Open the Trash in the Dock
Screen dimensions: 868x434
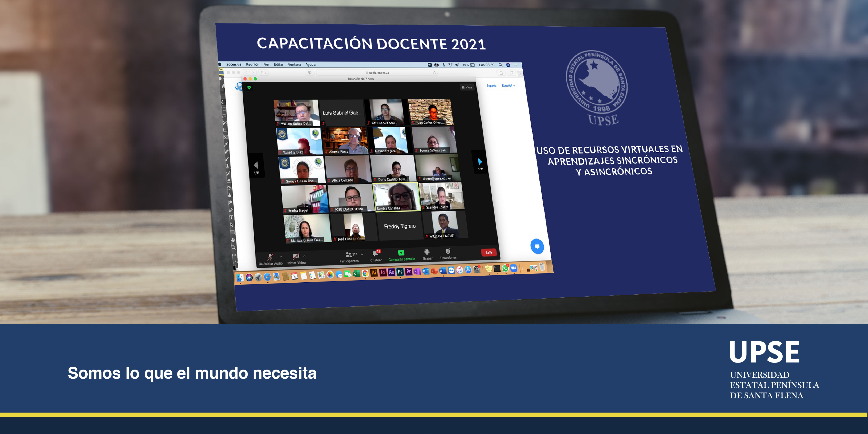[542, 267]
